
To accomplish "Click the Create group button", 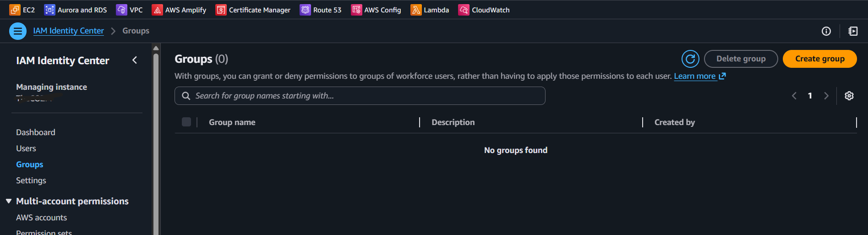I will coord(819,59).
